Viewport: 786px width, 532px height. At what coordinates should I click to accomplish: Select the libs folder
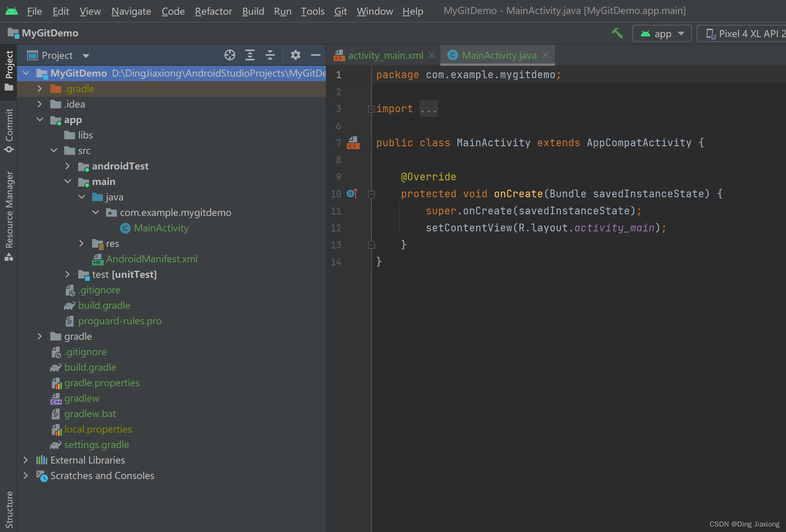tap(85, 135)
